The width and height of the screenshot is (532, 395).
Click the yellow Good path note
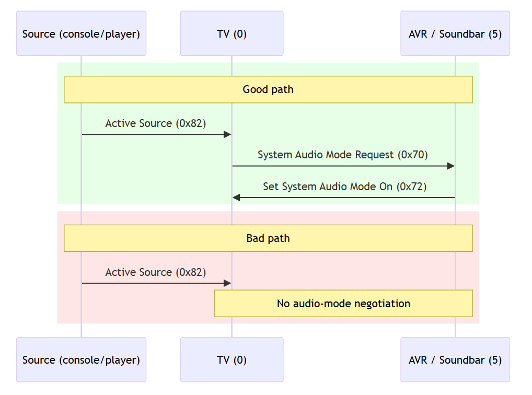268,89
